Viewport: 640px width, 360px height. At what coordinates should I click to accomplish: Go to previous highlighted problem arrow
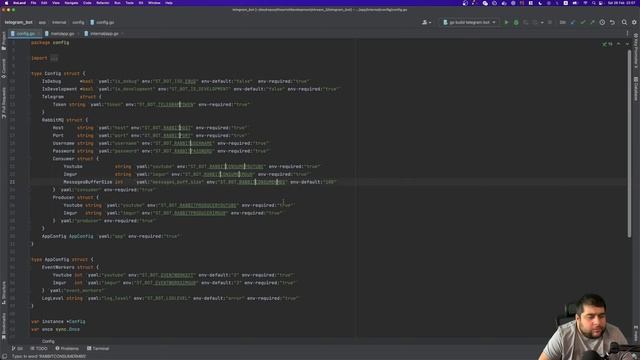619,44
